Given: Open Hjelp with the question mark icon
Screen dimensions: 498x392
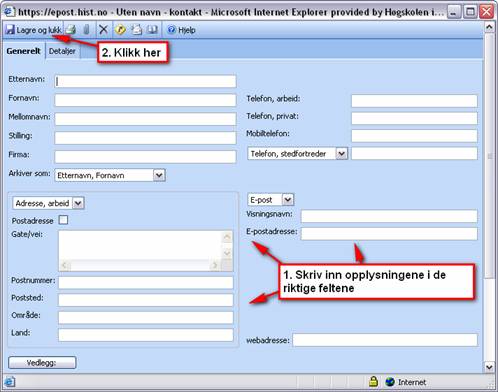Looking at the screenshot, I should 171,30.
